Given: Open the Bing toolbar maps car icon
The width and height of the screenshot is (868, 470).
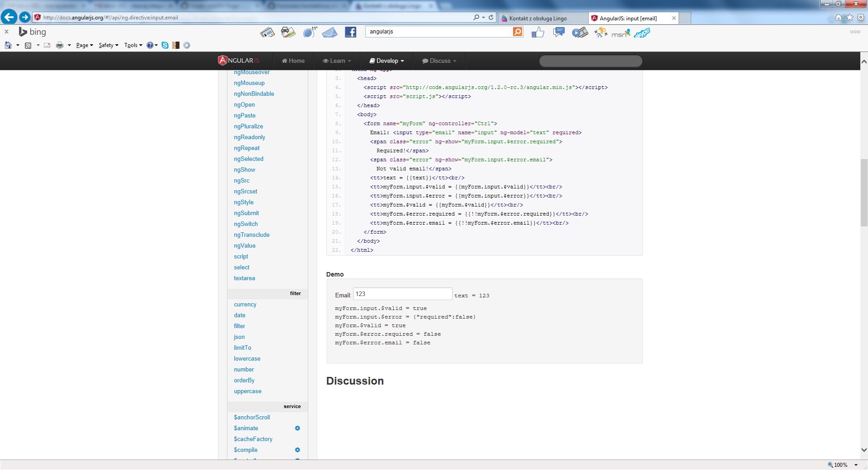Looking at the screenshot, I should [x=288, y=32].
